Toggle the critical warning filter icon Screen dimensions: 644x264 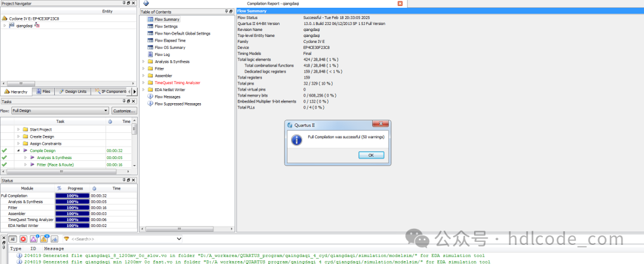(34, 239)
